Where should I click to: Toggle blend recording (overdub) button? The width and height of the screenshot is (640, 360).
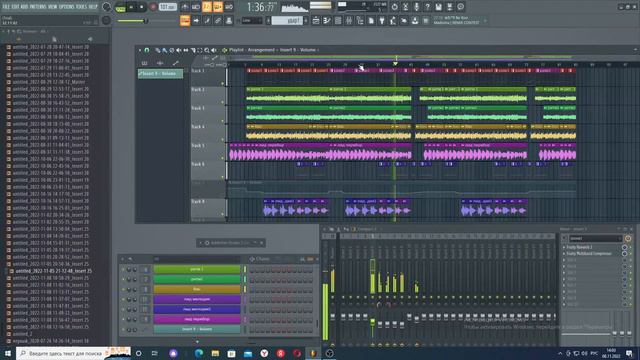click(218, 7)
